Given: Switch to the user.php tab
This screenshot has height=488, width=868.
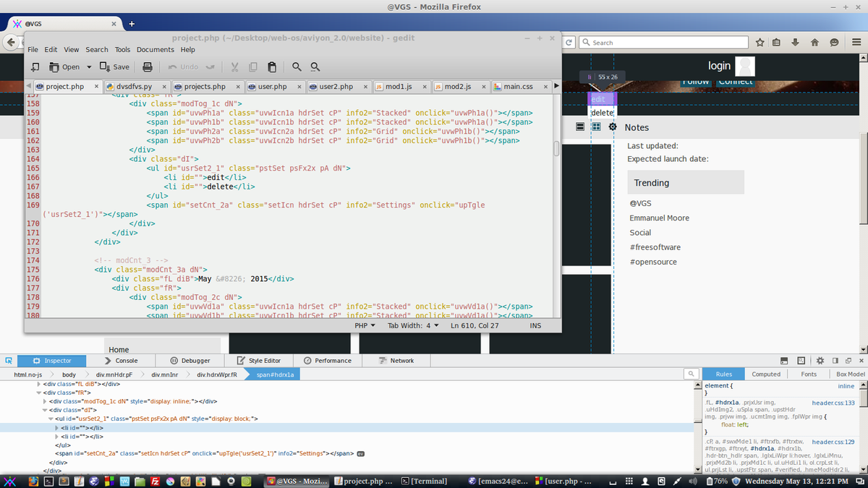Looking at the screenshot, I should pos(272,86).
